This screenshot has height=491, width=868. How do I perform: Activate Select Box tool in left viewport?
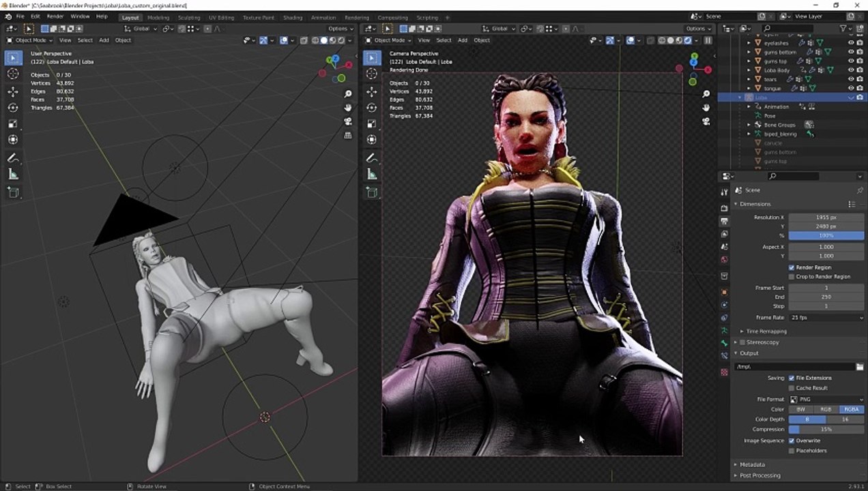(x=13, y=58)
